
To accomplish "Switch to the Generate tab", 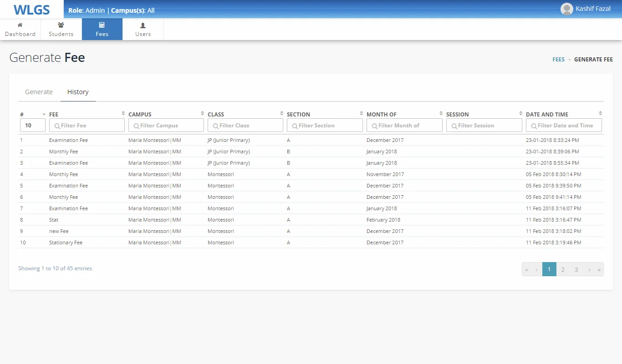I will (x=39, y=92).
